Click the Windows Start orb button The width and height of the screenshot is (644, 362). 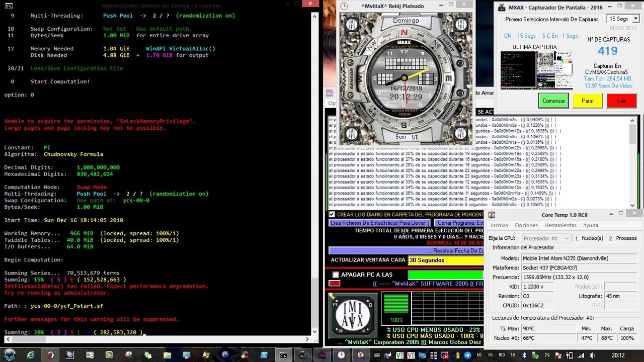[10, 355]
